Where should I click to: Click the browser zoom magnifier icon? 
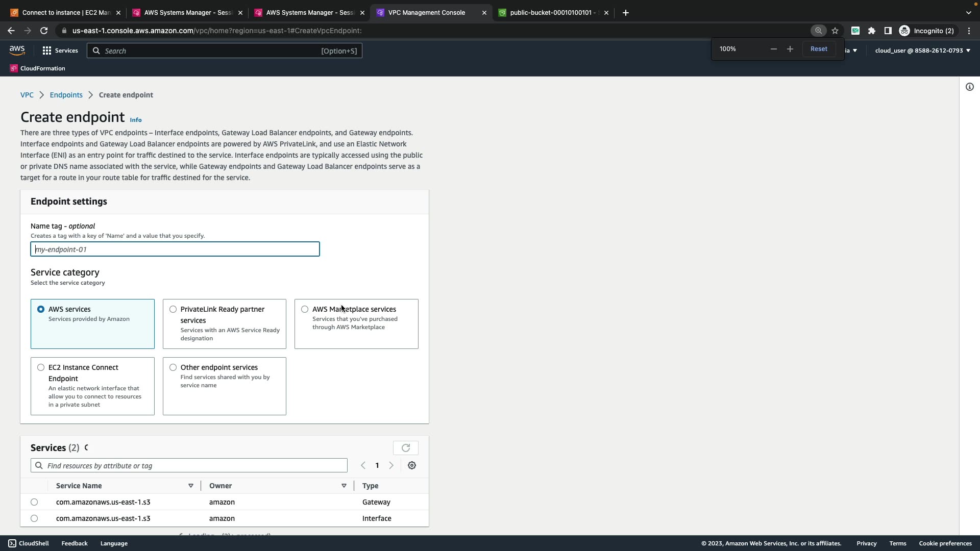pyautogui.click(x=818, y=31)
